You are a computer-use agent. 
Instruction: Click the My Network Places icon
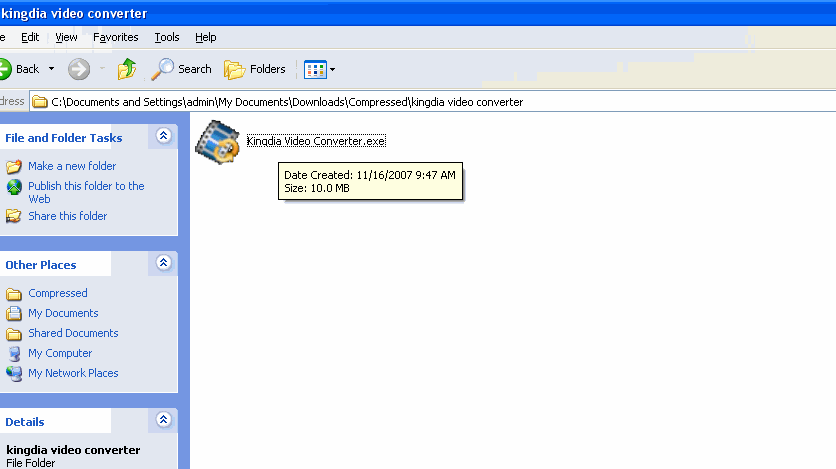tap(14, 373)
